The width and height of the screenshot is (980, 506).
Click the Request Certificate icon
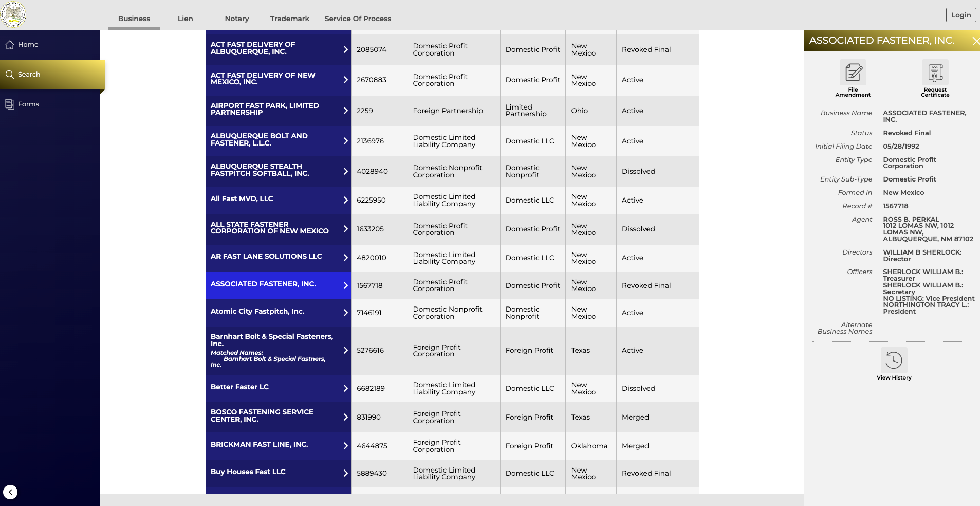935,73
